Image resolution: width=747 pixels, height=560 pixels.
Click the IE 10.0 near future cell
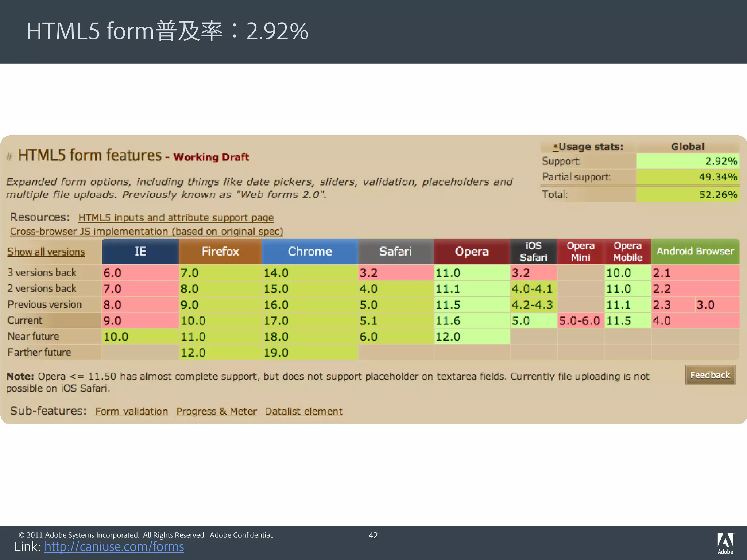[x=140, y=337]
